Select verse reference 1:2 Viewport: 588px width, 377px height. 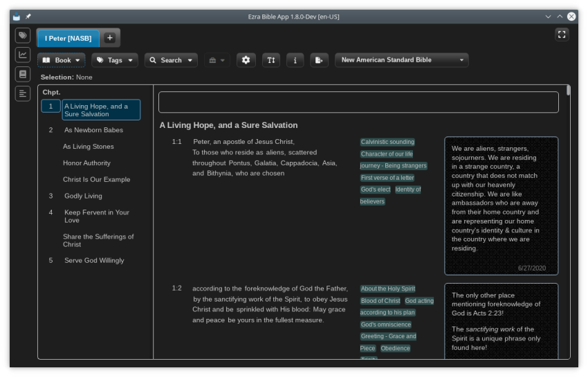click(176, 288)
